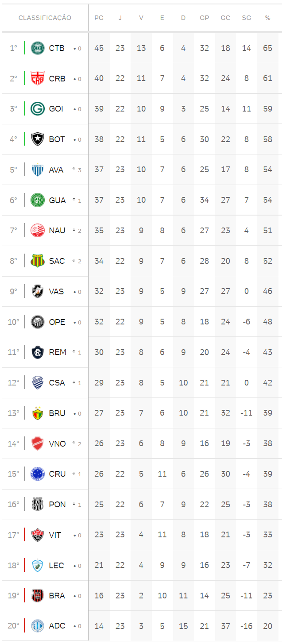
Task: Select the Cruzeiro (CRU) blue crest
Action: point(38,474)
